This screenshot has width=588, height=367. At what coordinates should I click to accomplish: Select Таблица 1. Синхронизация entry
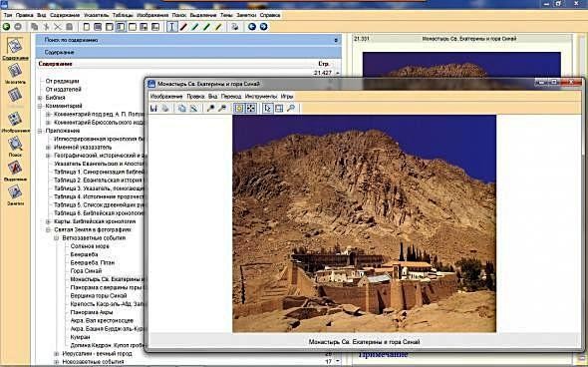tap(99, 172)
